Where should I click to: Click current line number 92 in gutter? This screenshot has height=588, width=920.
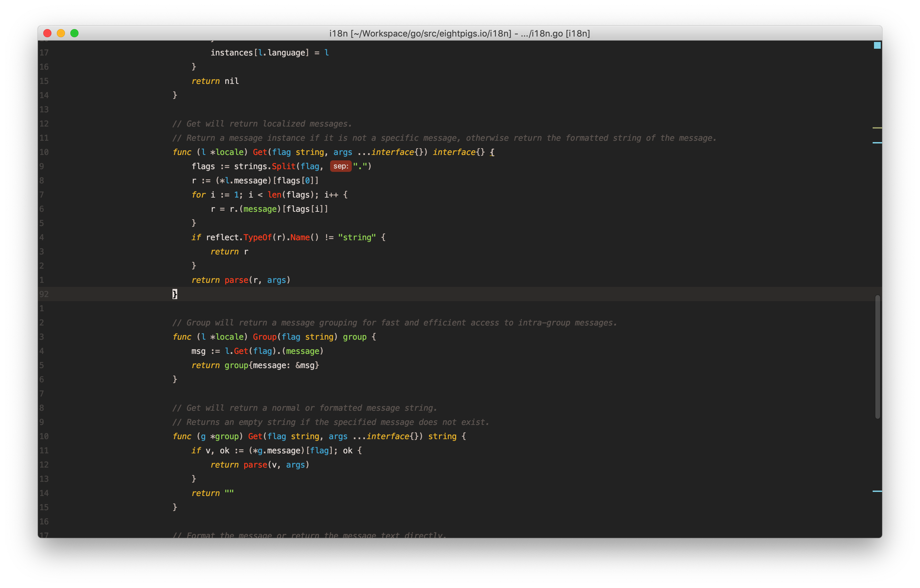click(x=44, y=294)
